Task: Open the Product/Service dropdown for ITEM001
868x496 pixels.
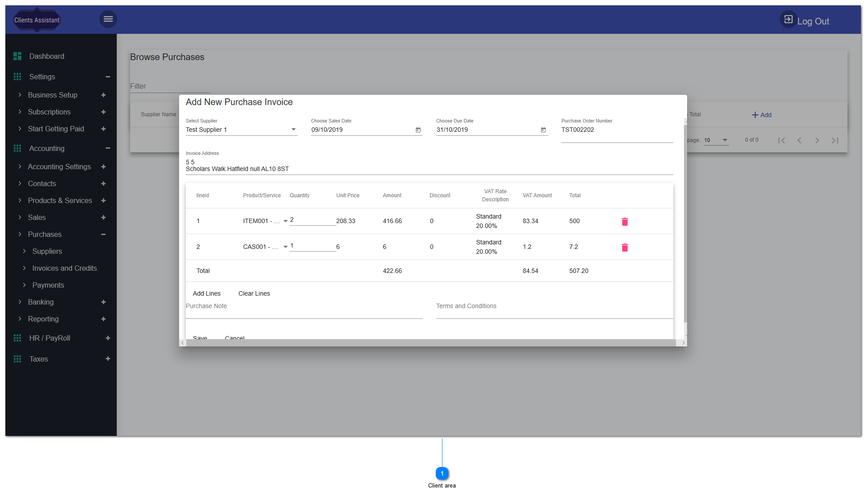Action: coord(286,221)
